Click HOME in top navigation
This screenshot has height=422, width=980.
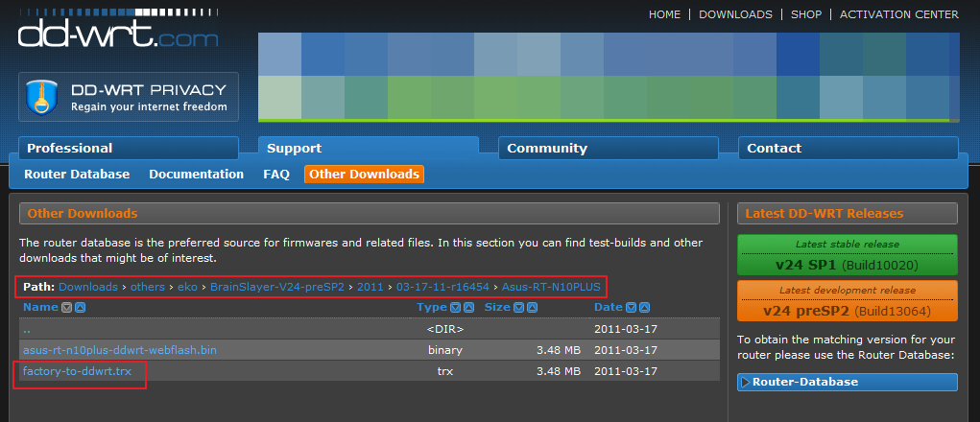pyautogui.click(x=664, y=14)
